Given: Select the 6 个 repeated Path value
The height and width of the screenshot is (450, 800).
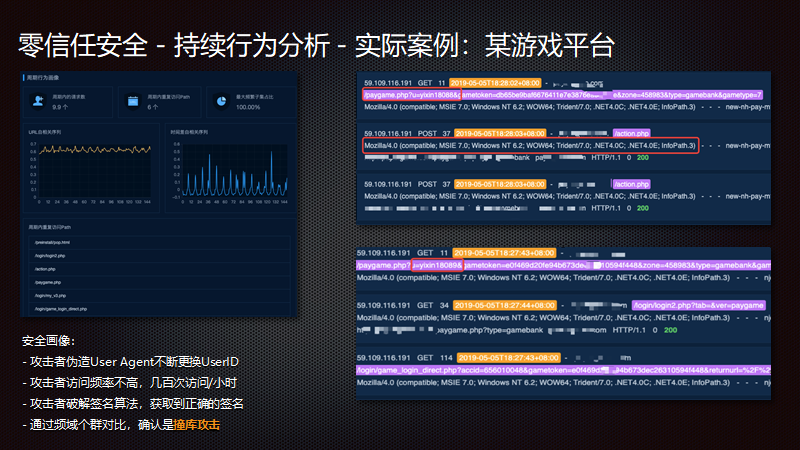Looking at the screenshot, I should click(153, 107).
